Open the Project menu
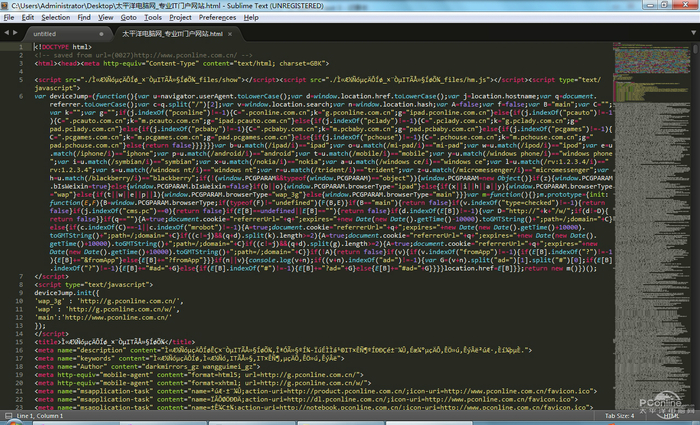 pos(181,17)
